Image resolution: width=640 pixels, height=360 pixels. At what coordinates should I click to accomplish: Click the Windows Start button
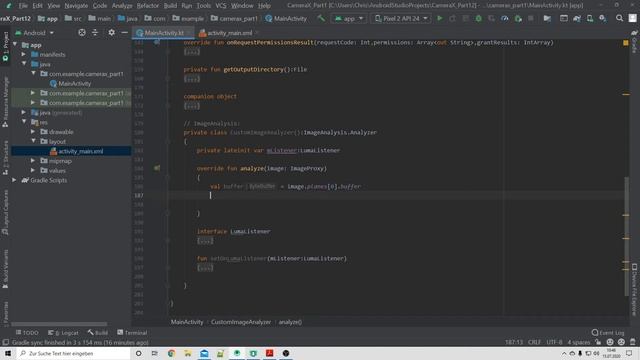(x=8, y=353)
